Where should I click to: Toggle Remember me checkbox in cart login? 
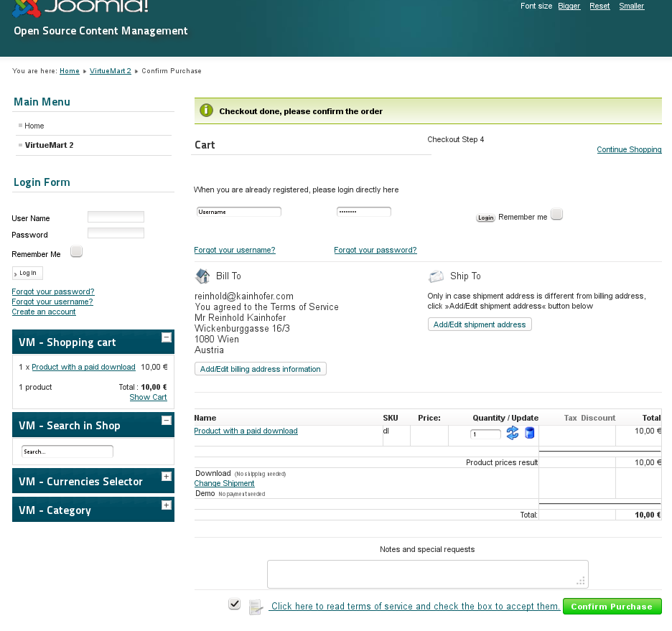556,214
